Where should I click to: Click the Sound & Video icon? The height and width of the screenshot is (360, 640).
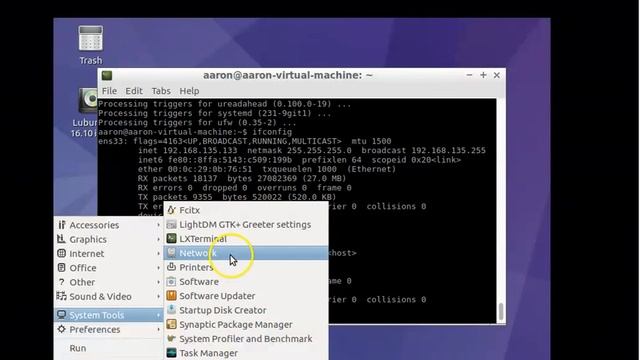tap(62, 296)
